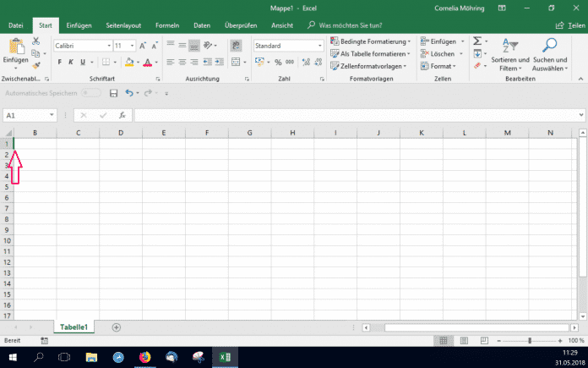Open Suchen und Auswählen magnifier
This screenshot has height=368, width=588.
[x=549, y=46]
